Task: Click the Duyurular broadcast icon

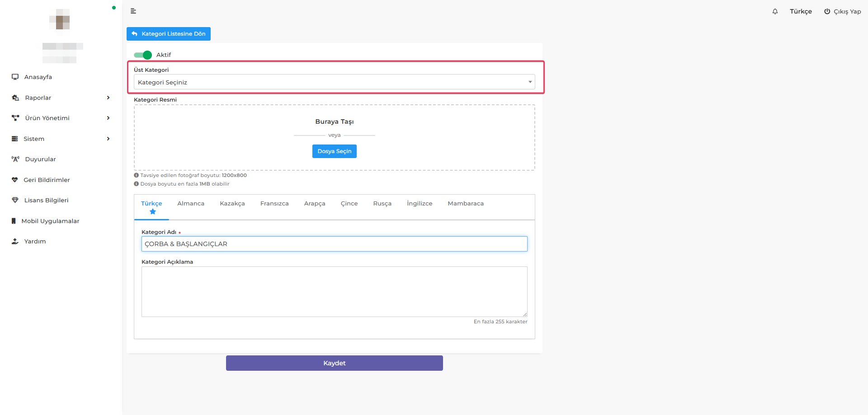Action: (15, 159)
